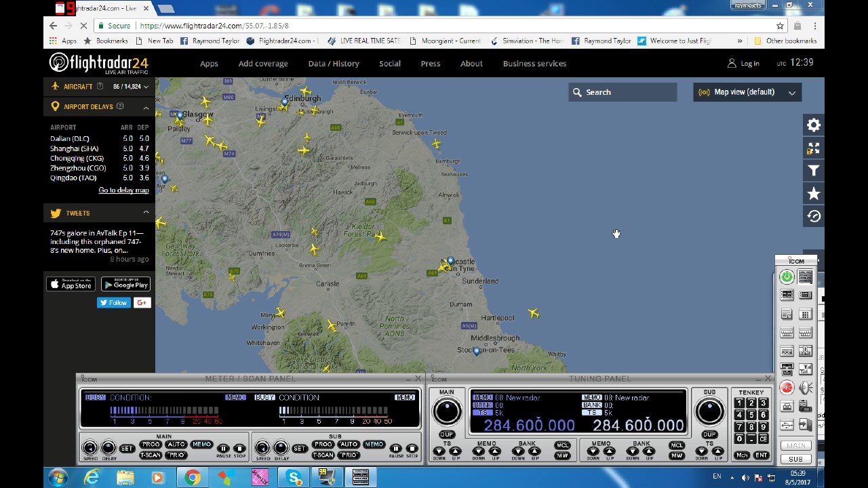Image resolution: width=868 pixels, height=488 pixels.
Task: Click the red REC button on ICOM toolbar
Action: pyautogui.click(x=786, y=388)
